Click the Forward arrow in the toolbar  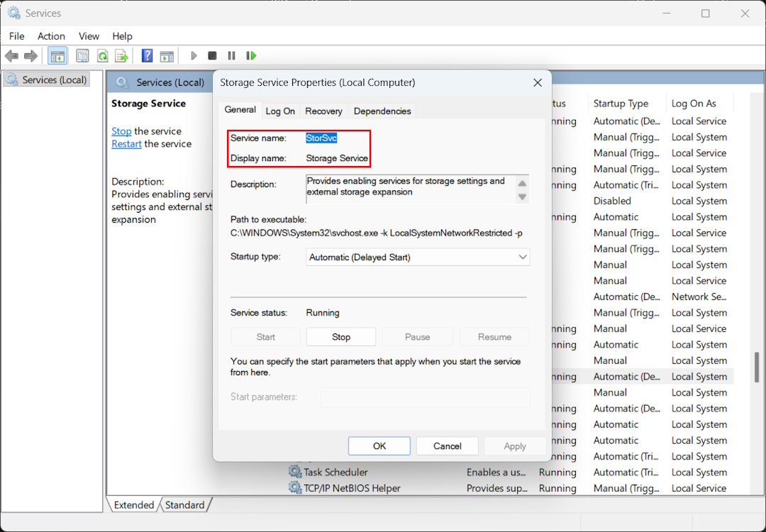tap(30, 56)
